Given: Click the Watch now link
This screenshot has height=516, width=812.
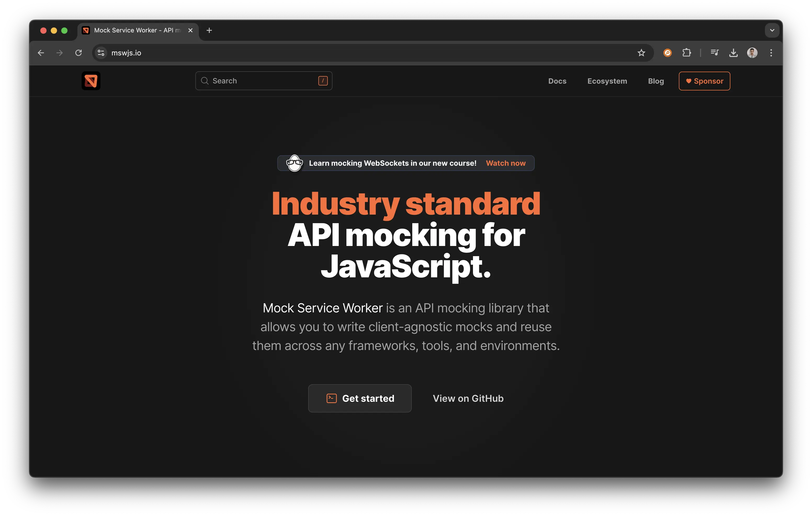Looking at the screenshot, I should pos(505,163).
